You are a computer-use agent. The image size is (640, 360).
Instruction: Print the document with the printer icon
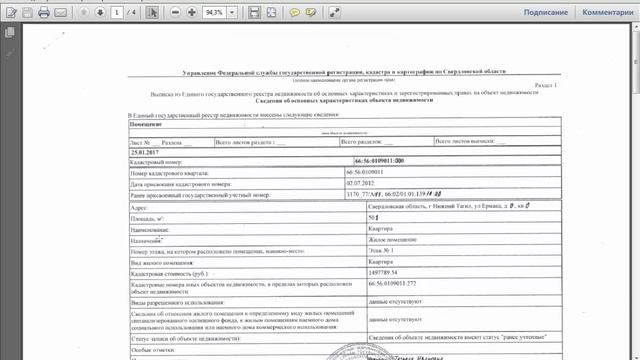(44, 13)
